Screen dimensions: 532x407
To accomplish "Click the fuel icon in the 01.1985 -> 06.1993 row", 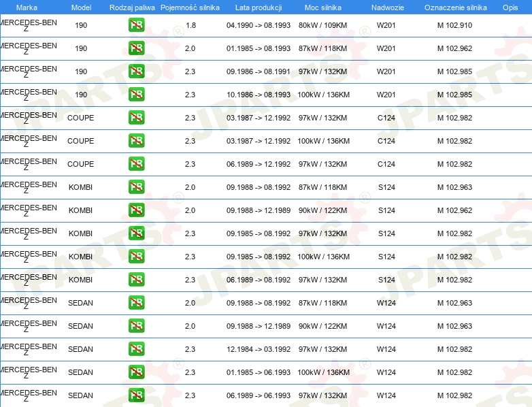I will pos(136,372).
